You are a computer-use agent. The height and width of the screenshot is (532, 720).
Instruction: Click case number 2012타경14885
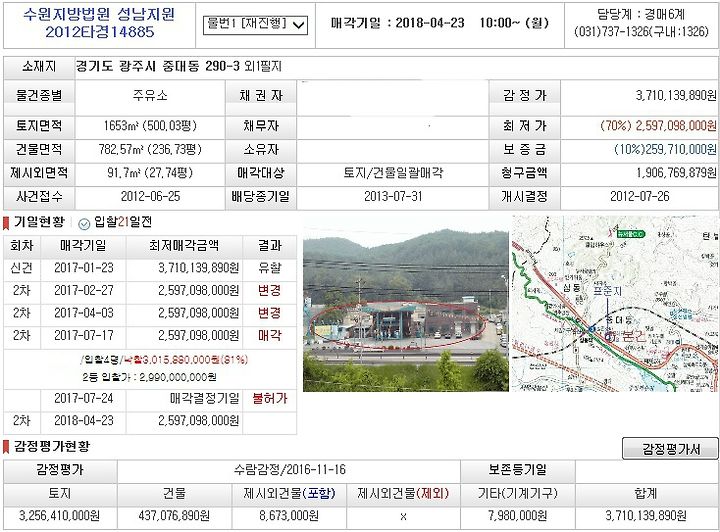pos(100,32)
